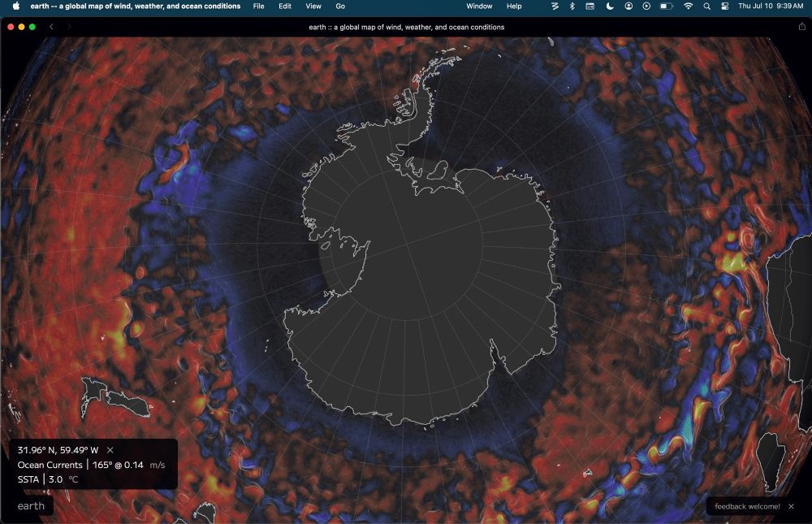
Task: Toggle Focus mode via the moon icon
Action: (610, 6)
